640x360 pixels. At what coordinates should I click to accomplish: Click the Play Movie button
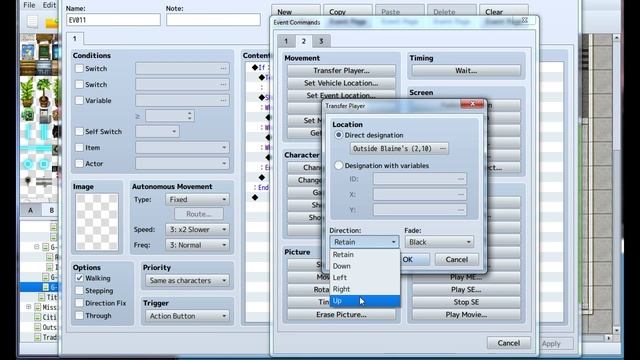pyautogui.click(x=466, y=315)
